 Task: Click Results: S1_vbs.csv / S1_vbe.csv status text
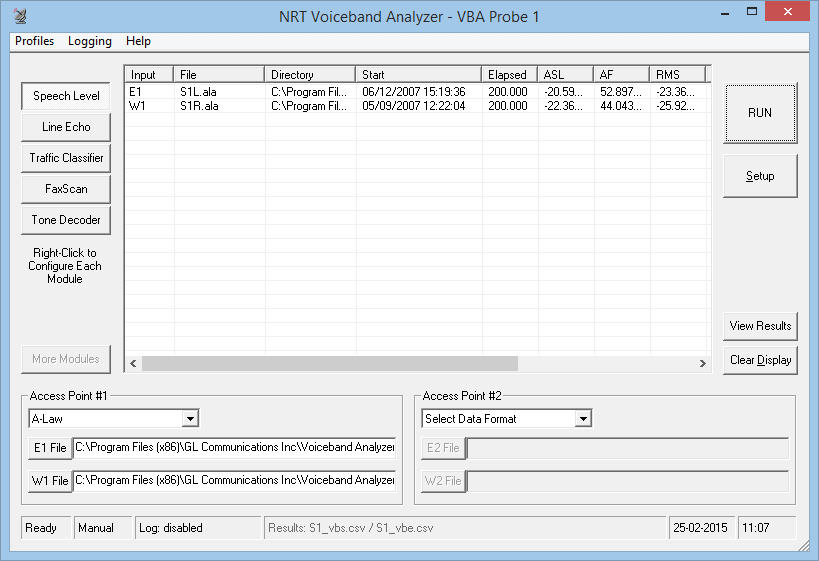(350, 528)
